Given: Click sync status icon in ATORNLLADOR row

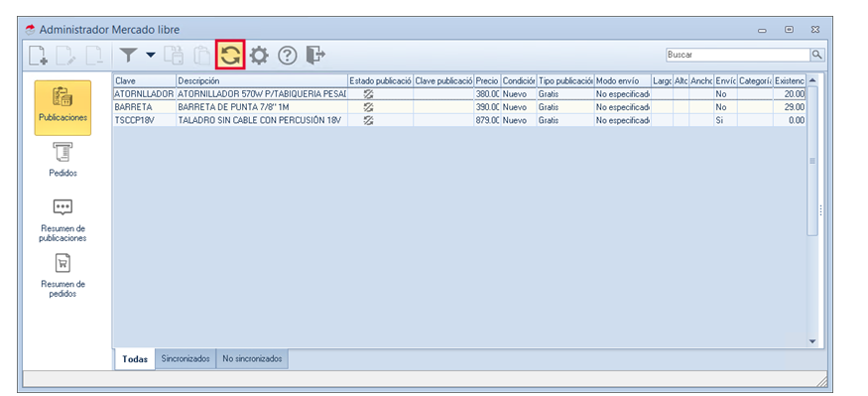Looking at the screenshot, I should click(x=369, y=94).
